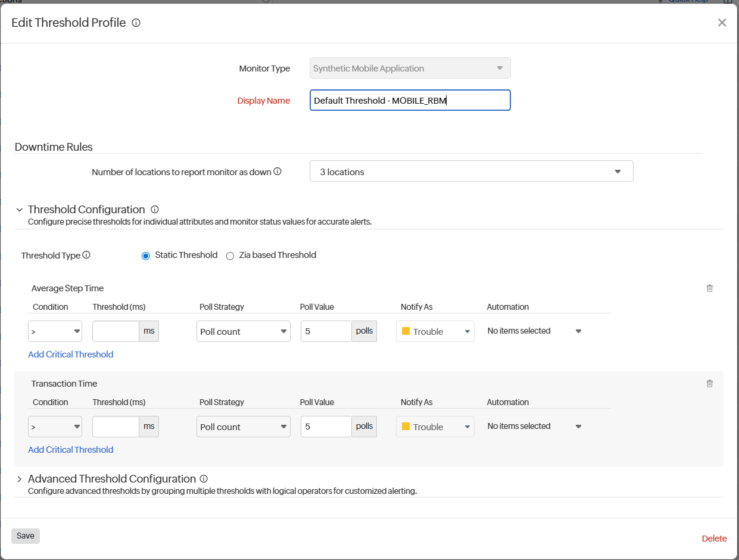Click the Delete link at bottom right
This screenshot has height=560, width=739.
(714, 538)
